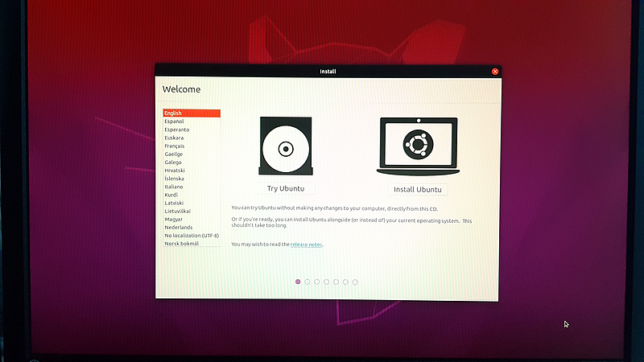This screenshot has width=644, height=362.
Task: Click the Install window title bar
Action: 328,72
